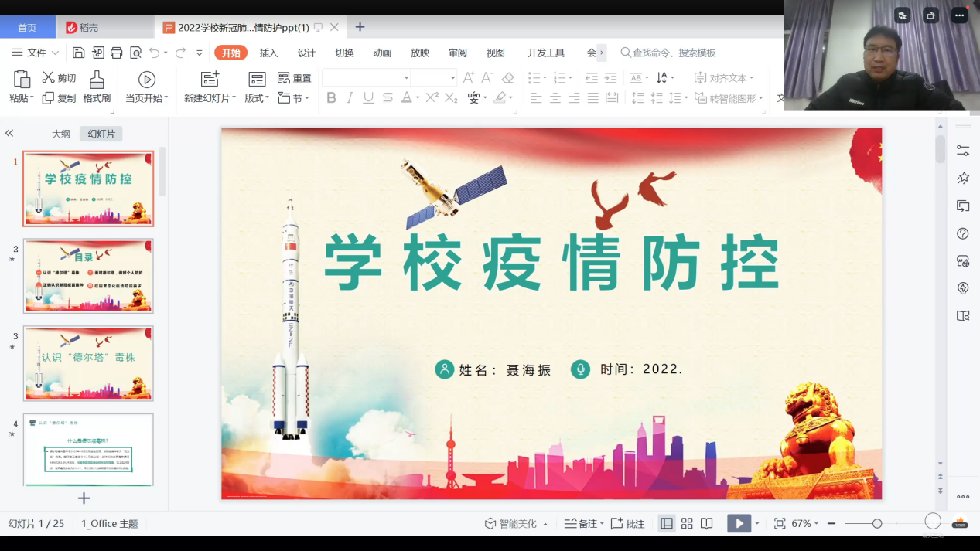
Task: Click the Save icon in quick access toolbar
Action: point(78,53)
